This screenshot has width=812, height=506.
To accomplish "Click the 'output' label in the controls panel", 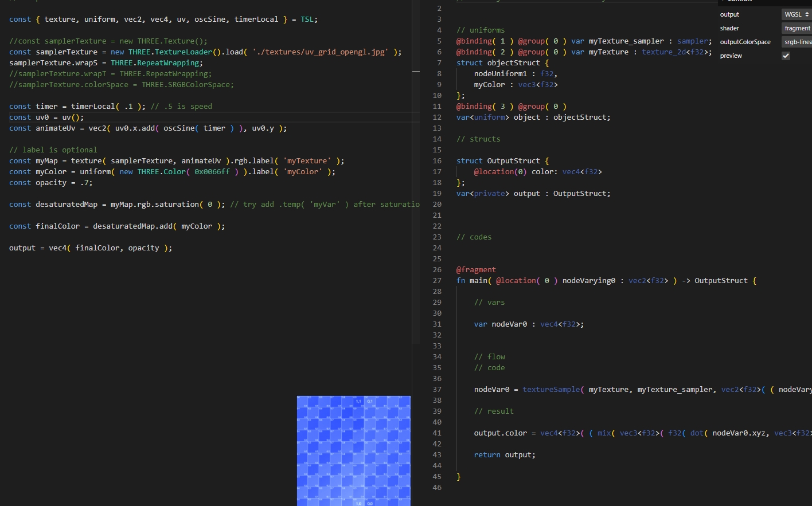I will (x=729, y=14).
